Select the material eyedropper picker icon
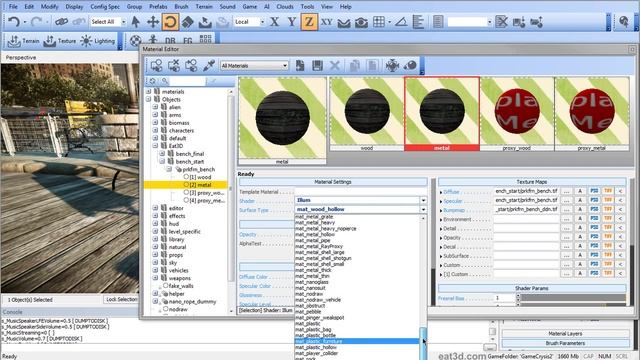The image size is (640, 360). tap(209, 65)
